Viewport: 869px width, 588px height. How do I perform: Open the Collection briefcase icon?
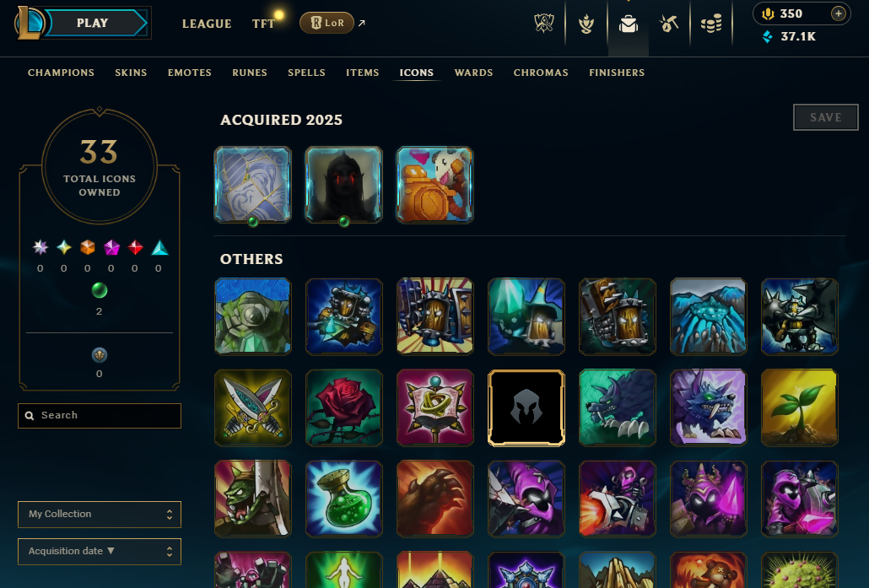[629, 24]
